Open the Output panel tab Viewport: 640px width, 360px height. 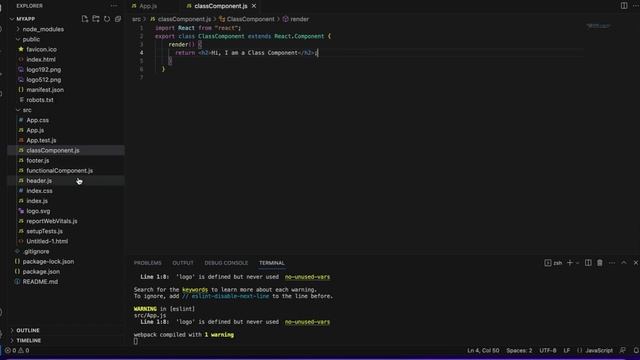tap(183, 263)
